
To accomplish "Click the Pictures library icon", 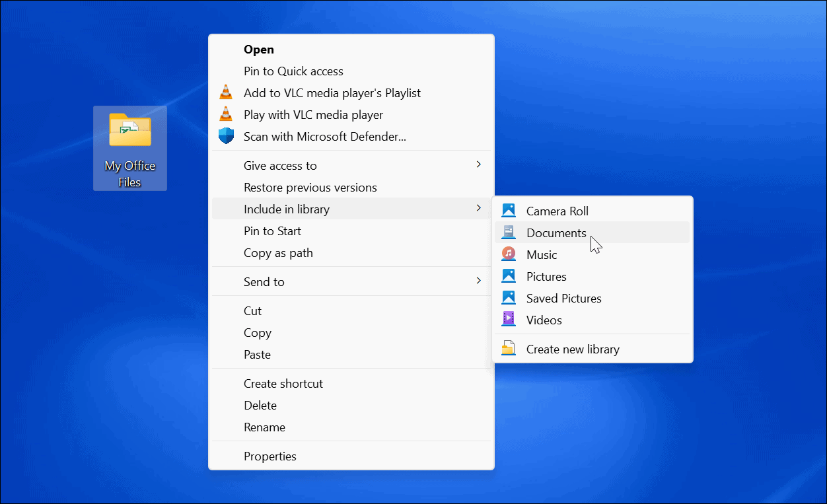I will (x=508, y=275).
